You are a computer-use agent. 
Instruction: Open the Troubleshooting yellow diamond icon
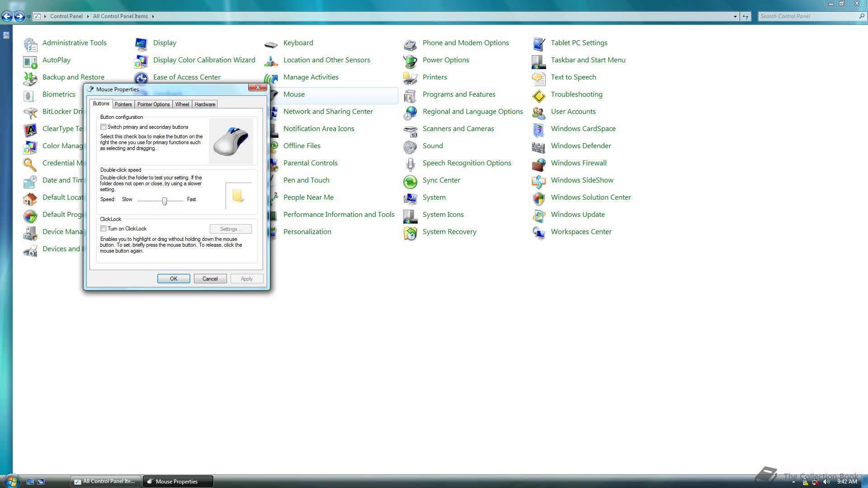pyautogui.click(x=539, y=95)
